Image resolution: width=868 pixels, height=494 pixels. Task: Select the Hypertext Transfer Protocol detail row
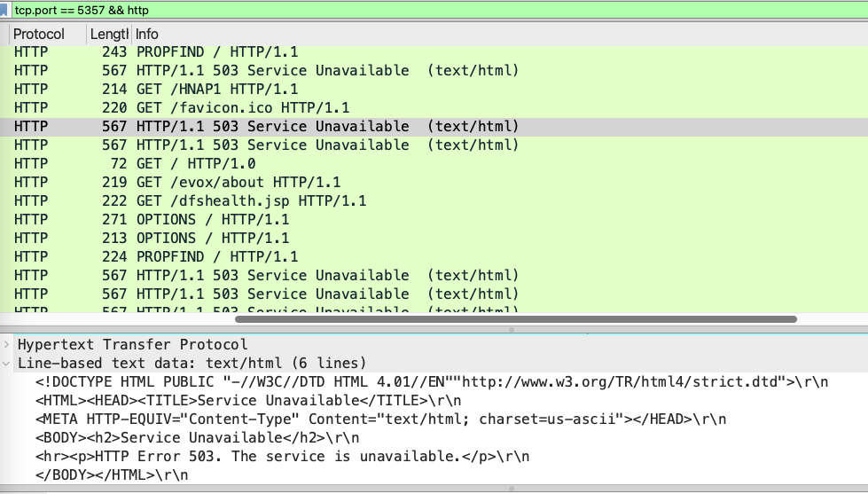coord(434,344)
